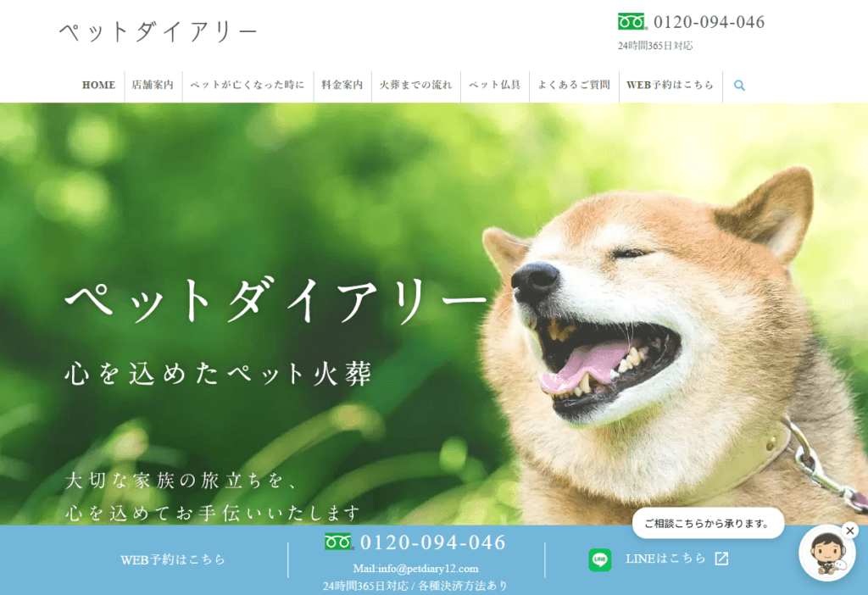Open ペット仏具 menu item

(x=495, y=86)
